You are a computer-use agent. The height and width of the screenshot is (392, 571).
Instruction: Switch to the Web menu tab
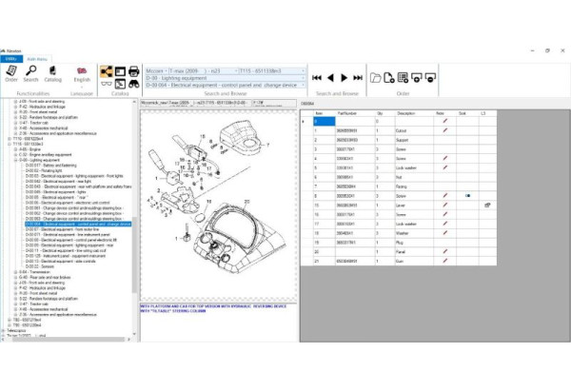(38, 59)
